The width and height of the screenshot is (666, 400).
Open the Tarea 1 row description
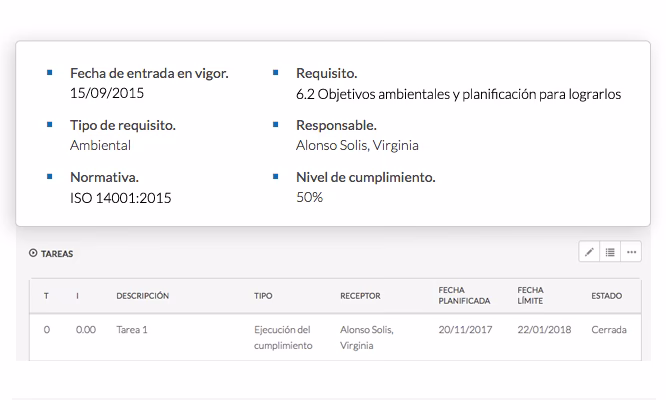tap(134, 329)
